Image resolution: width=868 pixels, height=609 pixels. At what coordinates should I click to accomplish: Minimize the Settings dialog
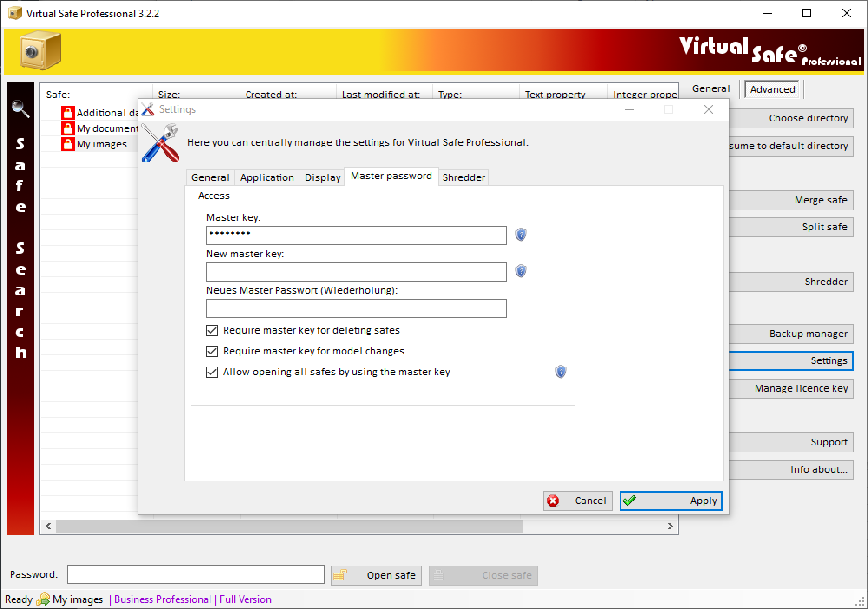[x=629, y=109]
